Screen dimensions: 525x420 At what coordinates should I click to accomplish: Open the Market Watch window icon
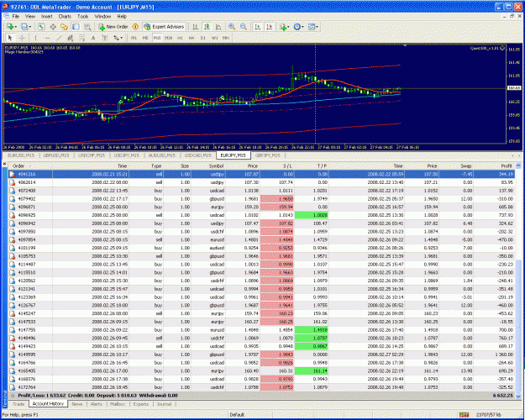[x=41, y=27]
